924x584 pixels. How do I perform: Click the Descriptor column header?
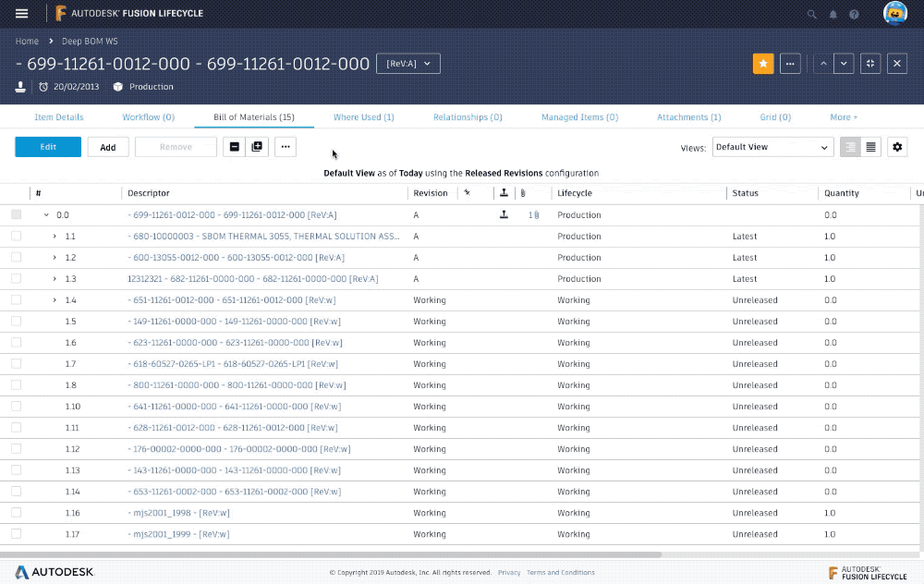[x=149, y=193]
